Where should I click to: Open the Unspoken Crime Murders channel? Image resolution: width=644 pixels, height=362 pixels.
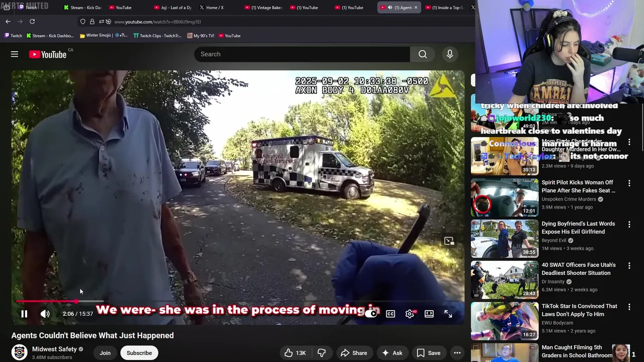(x=569, y=199)
